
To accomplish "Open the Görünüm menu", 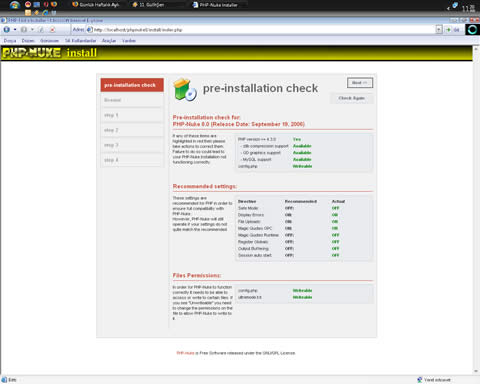I will 49,41.
